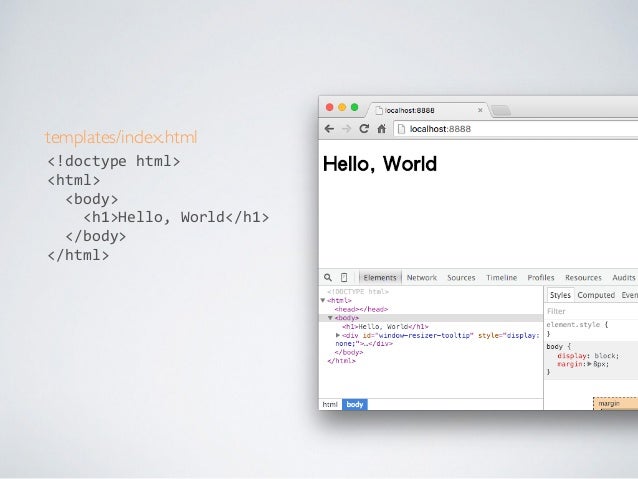The width and height of the screenshot is (638, 479).
Task: Click the page icon in the address bar
Action: (x=401, y=129)
